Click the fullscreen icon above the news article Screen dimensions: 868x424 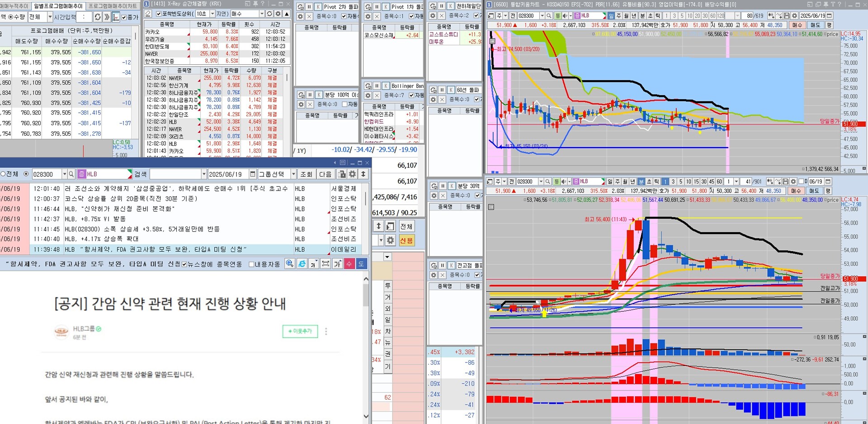pyautogui.click(x=325, y=264)
